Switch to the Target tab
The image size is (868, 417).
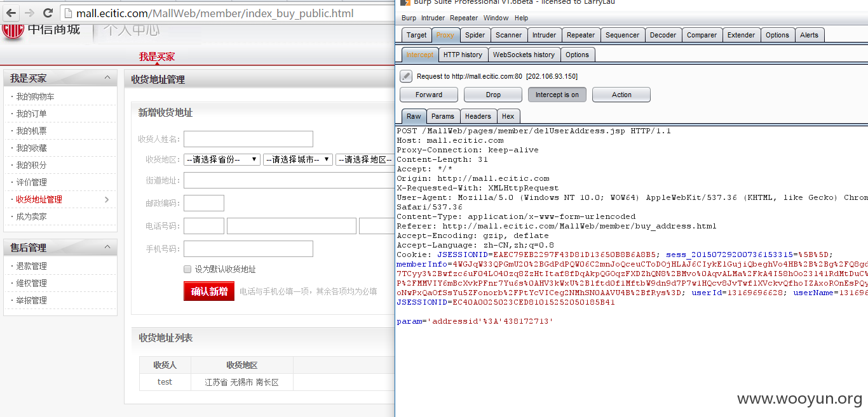416,35
